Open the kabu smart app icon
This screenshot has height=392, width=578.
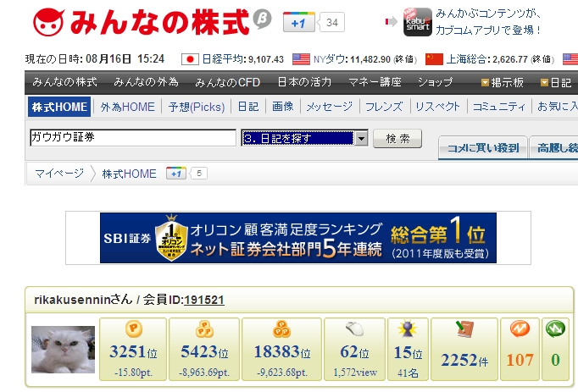(x=417, y=22)
